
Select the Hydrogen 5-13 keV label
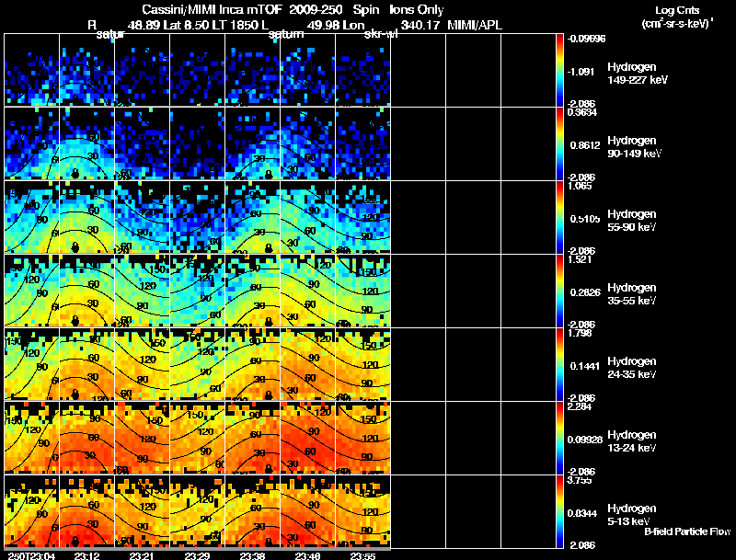tap(632, 515)
